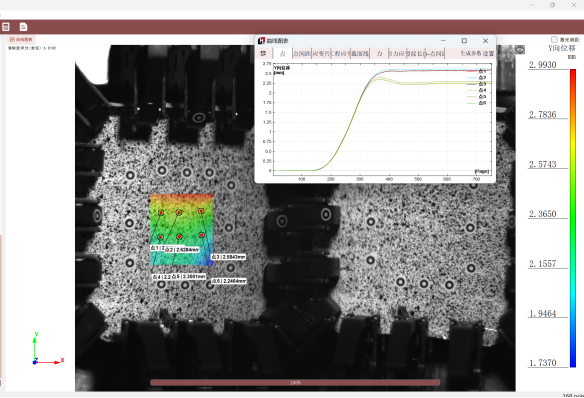
Task: Click the legend value 1.9464
Action: 543,314
